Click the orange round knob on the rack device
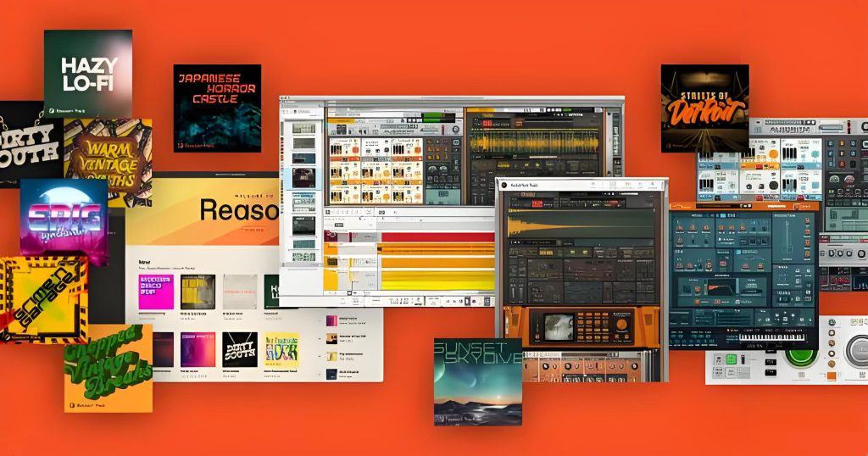 (622, 324)
